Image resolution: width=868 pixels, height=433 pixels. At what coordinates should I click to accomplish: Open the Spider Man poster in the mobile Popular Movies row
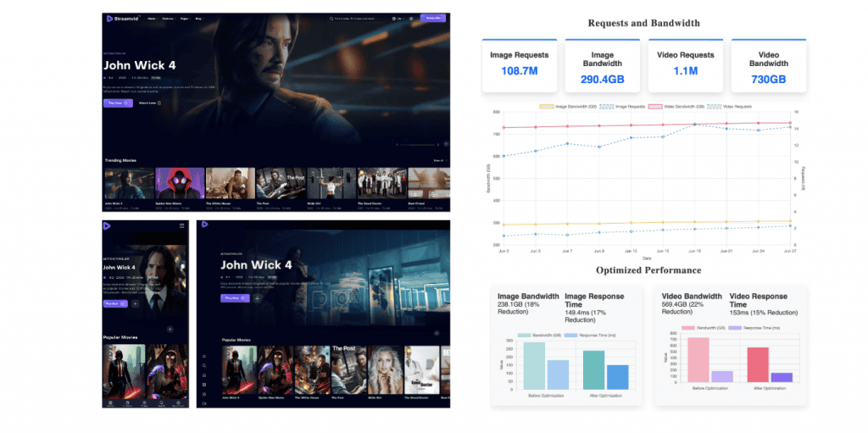pos(167,371)
